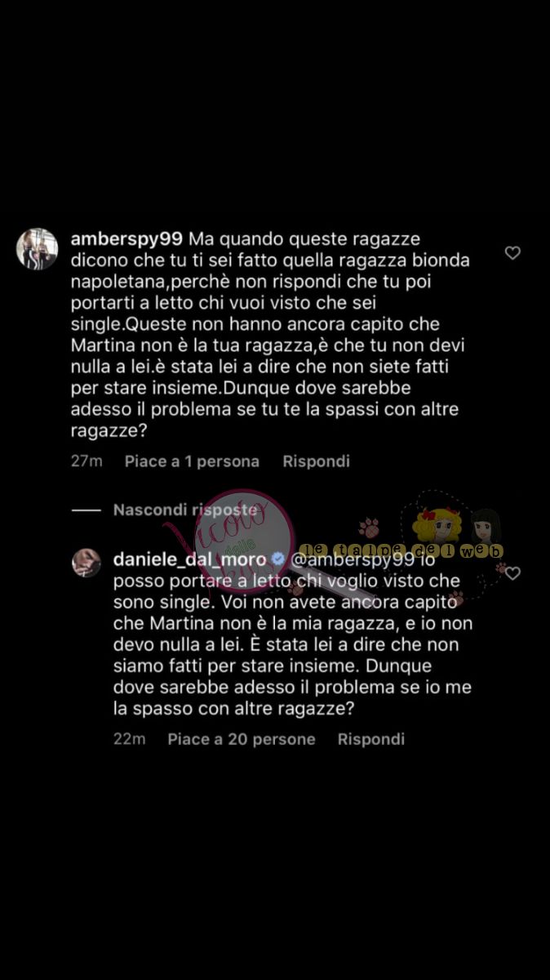Screen dimensions: 550x980
Task: Like the amberspy99 comment with heart icon
Action: (512, 253)
